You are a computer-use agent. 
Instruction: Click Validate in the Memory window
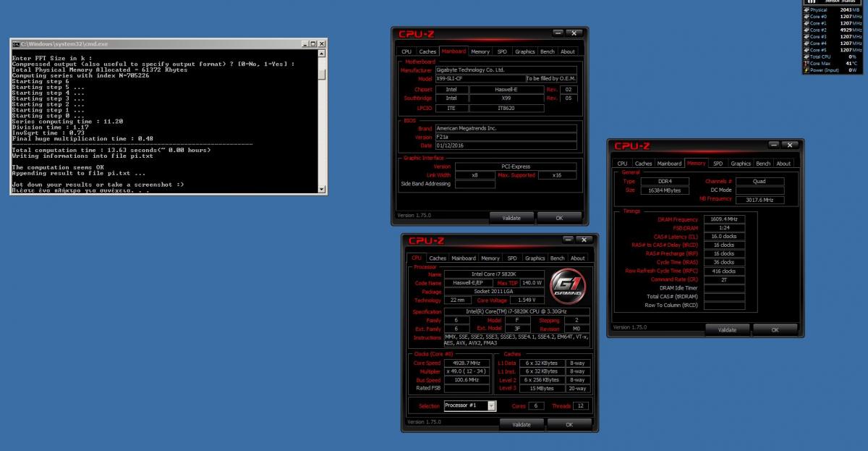[x=727, y=329]
